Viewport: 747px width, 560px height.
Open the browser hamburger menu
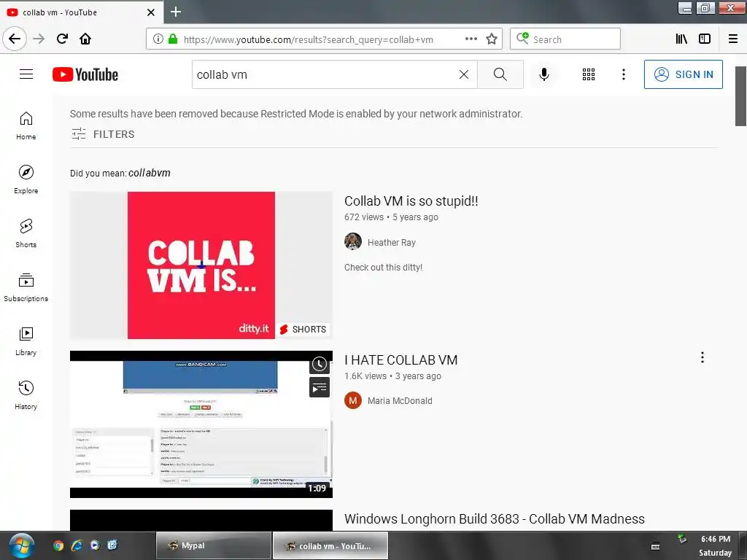(x=733, y=39)
